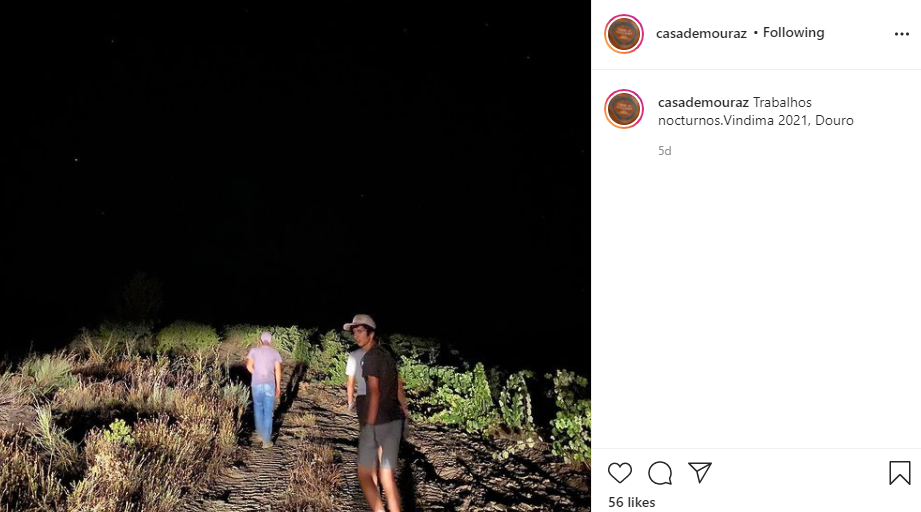Open comments via the speech bubble icon
Viewport: 921px width, 512px height.
click(x=660, y=473)
